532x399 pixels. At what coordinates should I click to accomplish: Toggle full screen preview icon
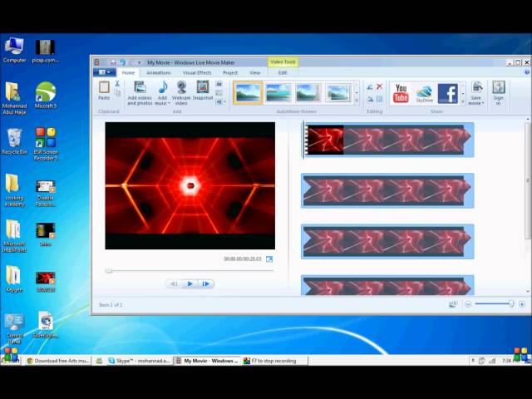tap(269, 259)
